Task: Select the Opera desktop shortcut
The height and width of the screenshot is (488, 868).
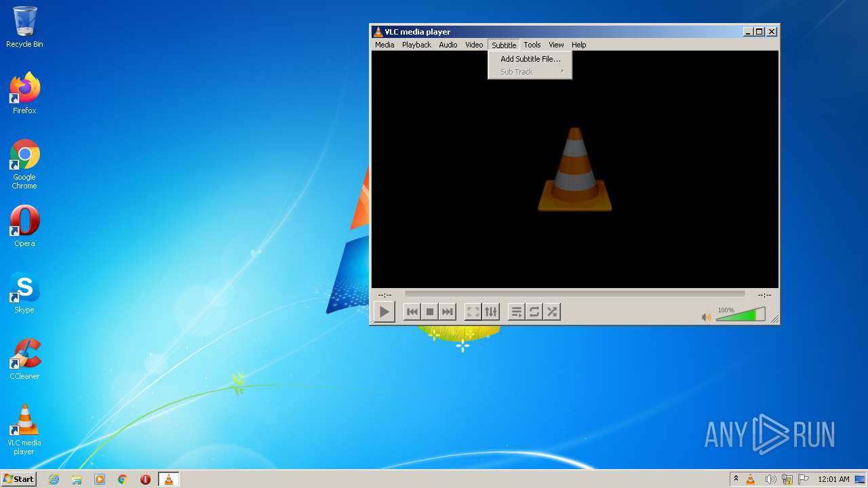Action: coord(24,226)
